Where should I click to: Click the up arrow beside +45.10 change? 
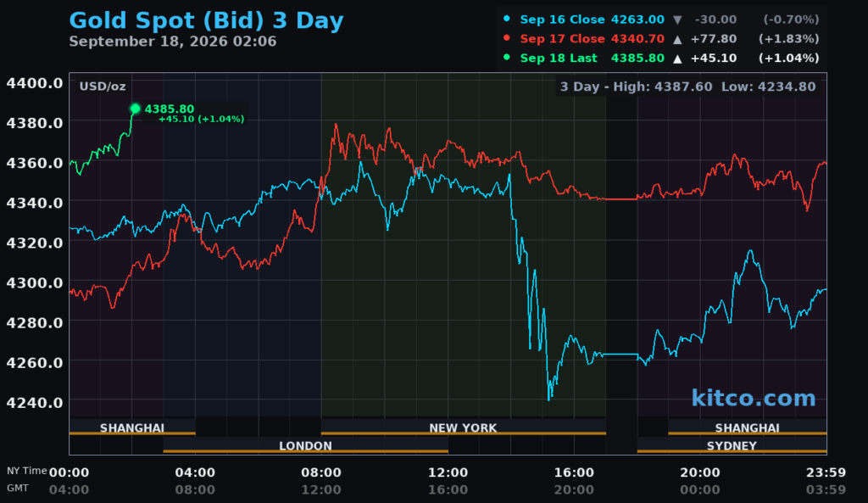677,59
